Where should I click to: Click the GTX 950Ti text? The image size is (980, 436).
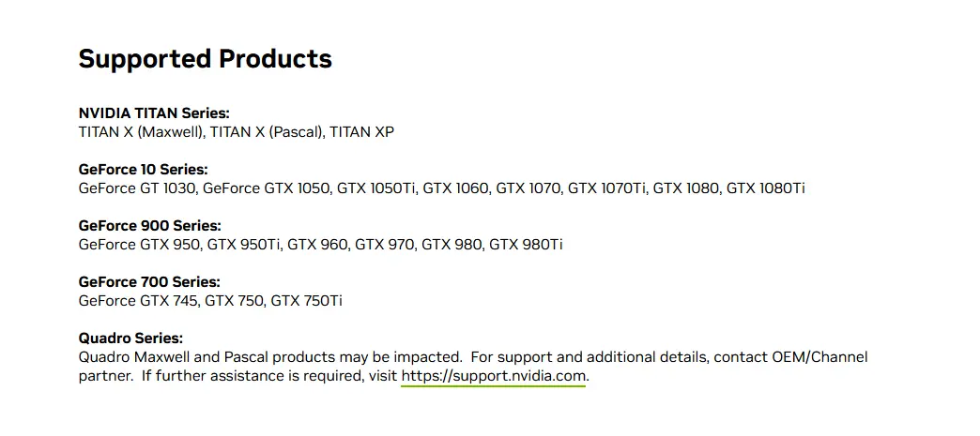[244, 244]
